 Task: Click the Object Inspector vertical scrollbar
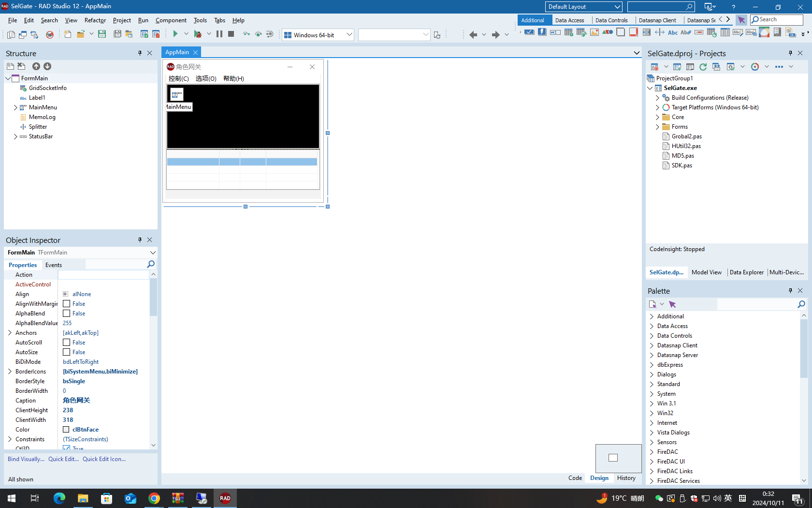click(153, 359)
